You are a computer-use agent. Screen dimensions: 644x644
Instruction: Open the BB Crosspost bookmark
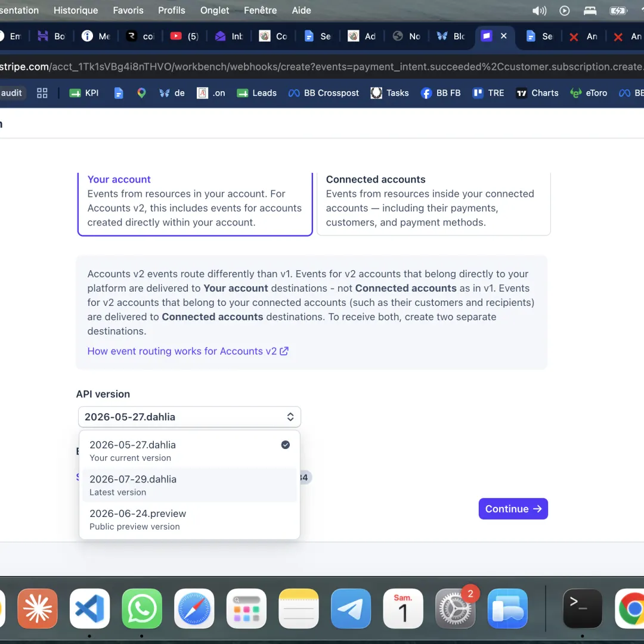324,93
